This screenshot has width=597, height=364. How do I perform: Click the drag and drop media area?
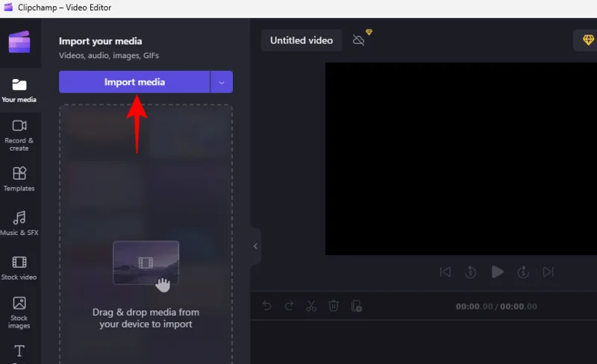pyautogui.click(x=146, y=233)
